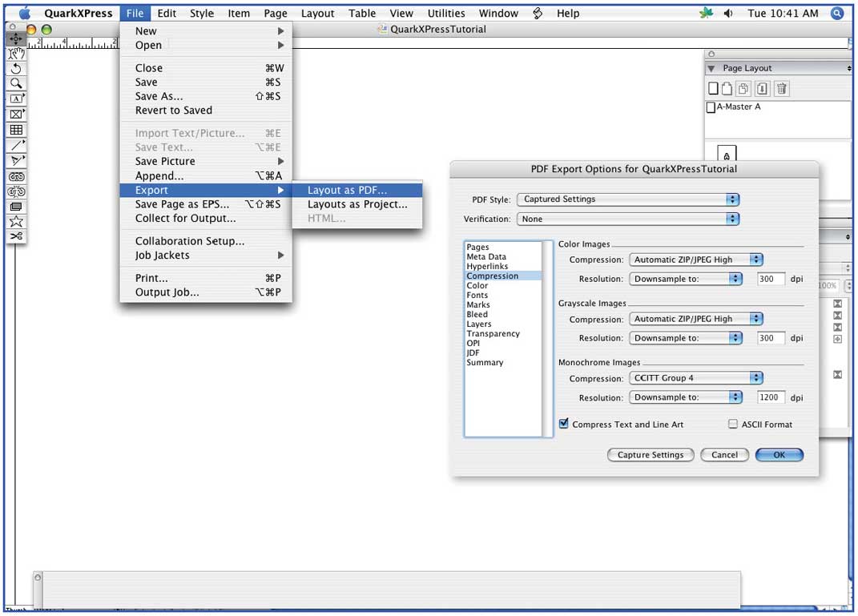Click blank facing page icon in Page Layout
This screenshot has height=616, width=858.
727,88
